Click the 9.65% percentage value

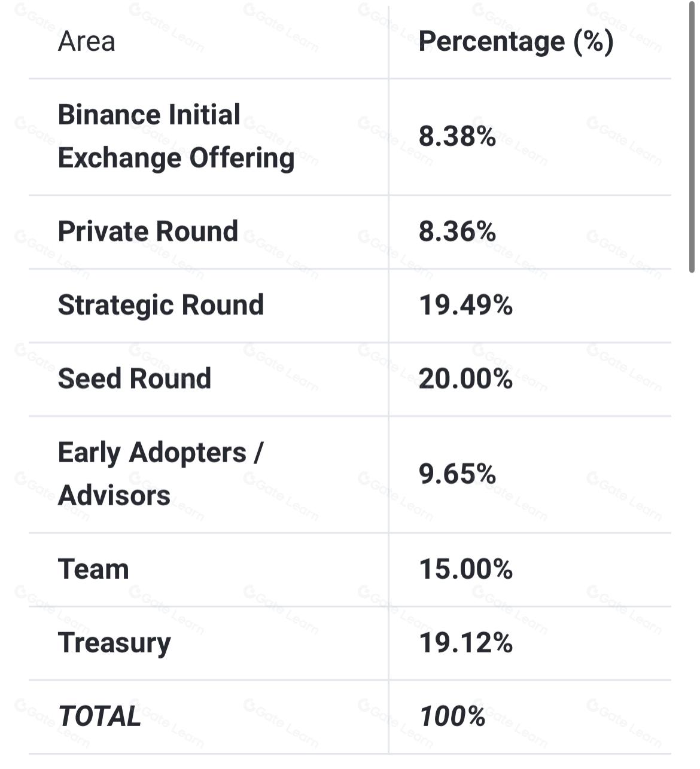(457, 474)
